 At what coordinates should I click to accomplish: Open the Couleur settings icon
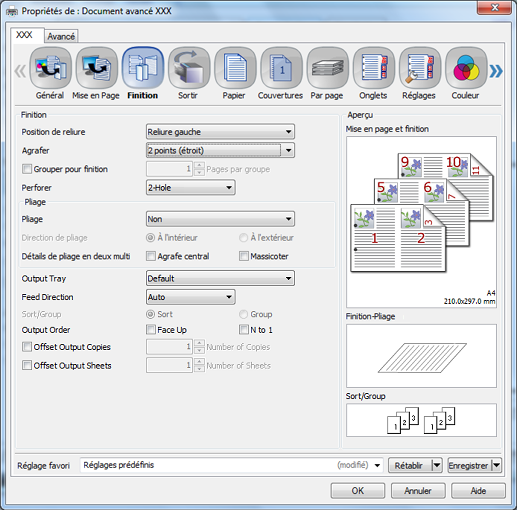(466, 68)
